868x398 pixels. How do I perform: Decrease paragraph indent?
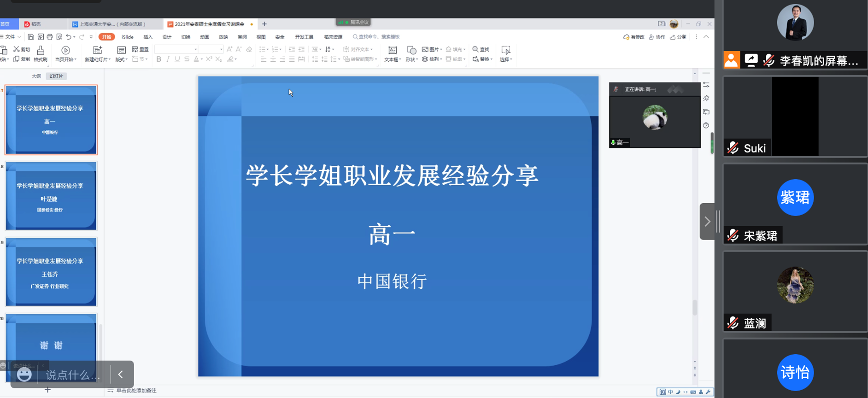(x=292, y=49)
